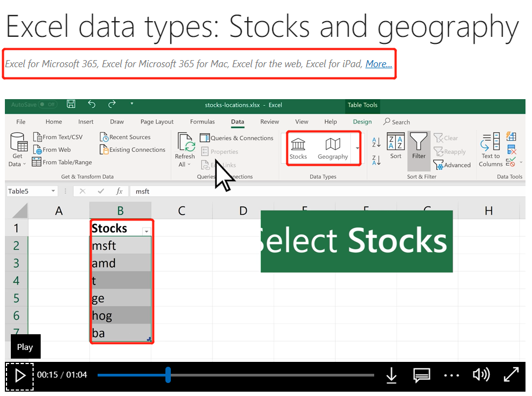
Task: Open the Help tab
Action: 330,122
